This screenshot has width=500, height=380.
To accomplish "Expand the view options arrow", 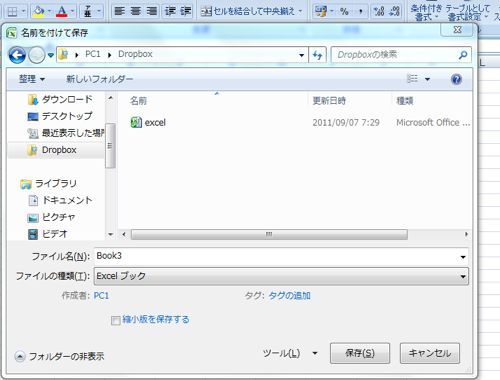I will point(427,79).
